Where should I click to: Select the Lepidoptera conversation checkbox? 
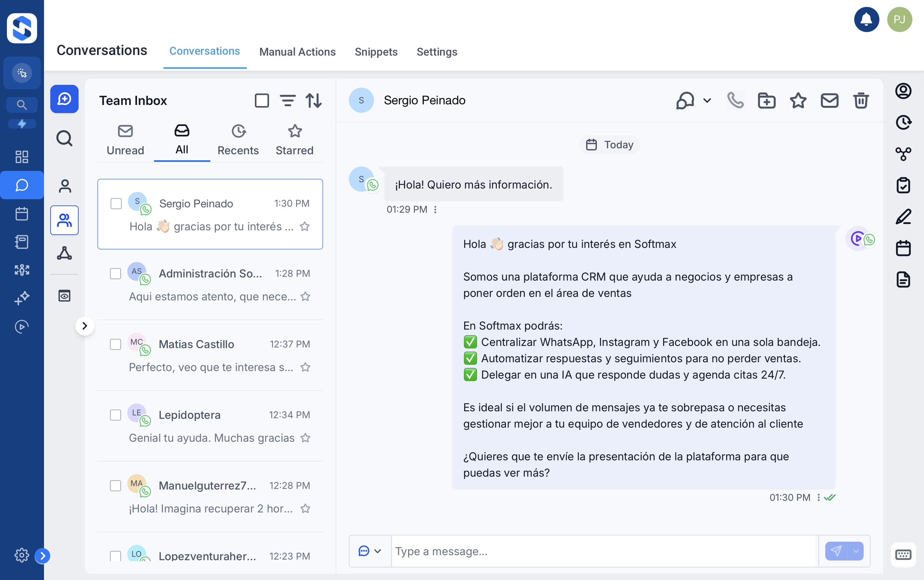(x=116, y=415)
